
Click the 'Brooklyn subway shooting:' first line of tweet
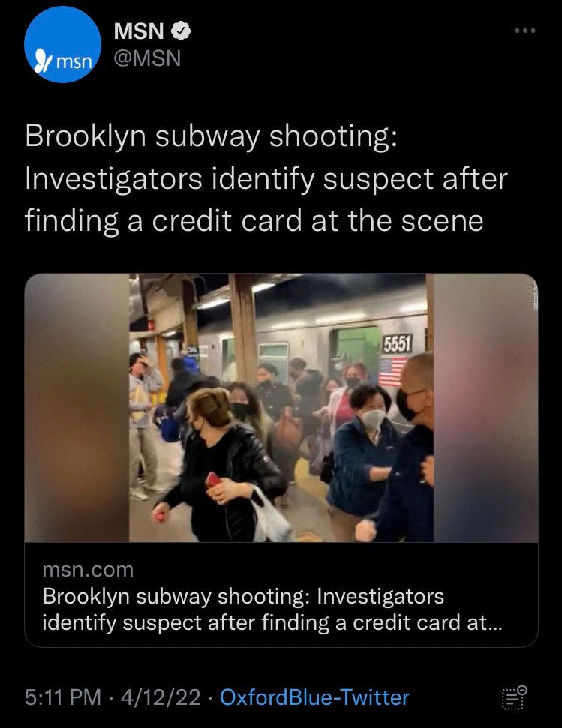pos(212,136)
